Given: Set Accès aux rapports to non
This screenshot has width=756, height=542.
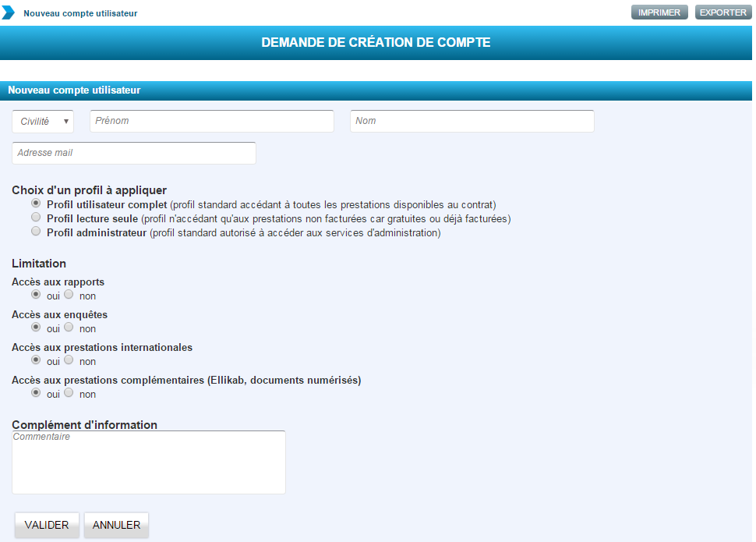Looking at the screenshot, I should coord(69,295).
